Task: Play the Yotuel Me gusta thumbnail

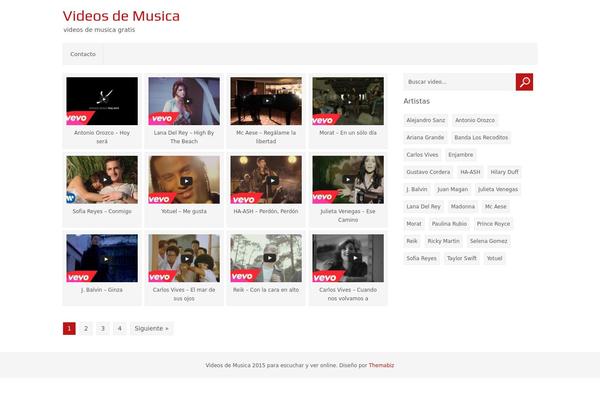Action: (x=184, y=180)
